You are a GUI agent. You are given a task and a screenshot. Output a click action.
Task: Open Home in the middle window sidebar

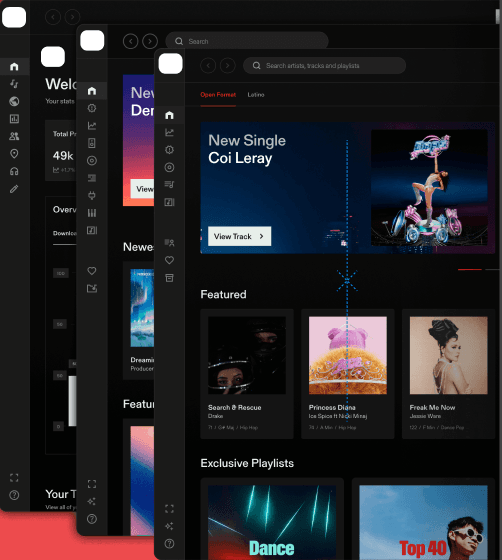tap(92, 91)
